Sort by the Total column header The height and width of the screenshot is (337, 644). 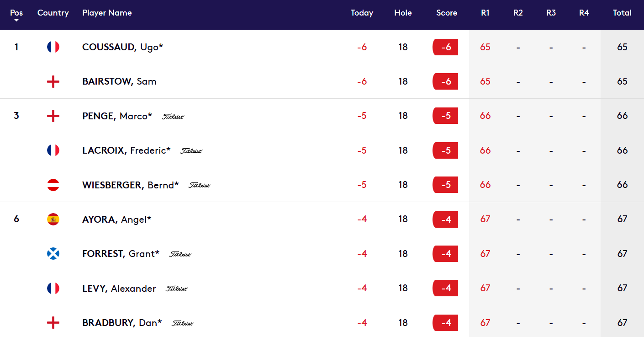pos(622,13)
